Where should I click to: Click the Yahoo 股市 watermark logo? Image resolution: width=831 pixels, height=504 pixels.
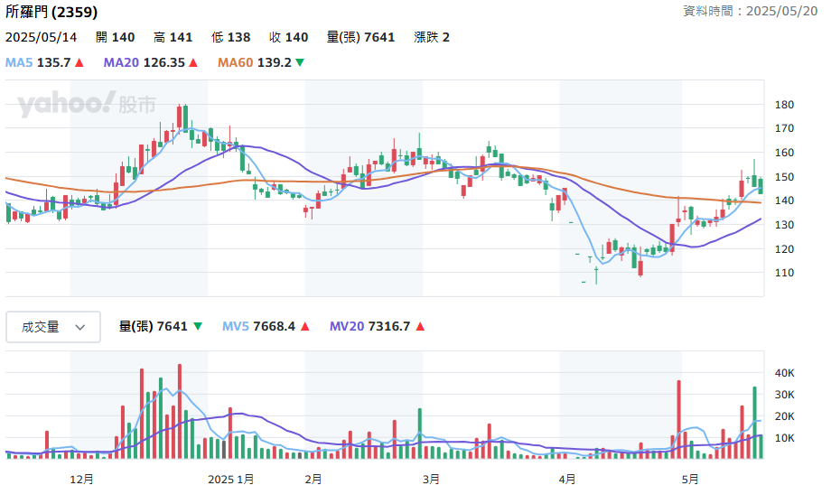[87, 104]
